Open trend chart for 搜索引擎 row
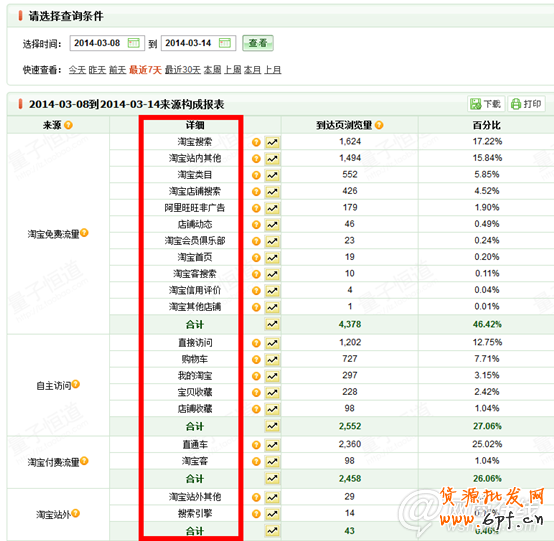Screen dimensions: 554x541 [x=272, y=513]
